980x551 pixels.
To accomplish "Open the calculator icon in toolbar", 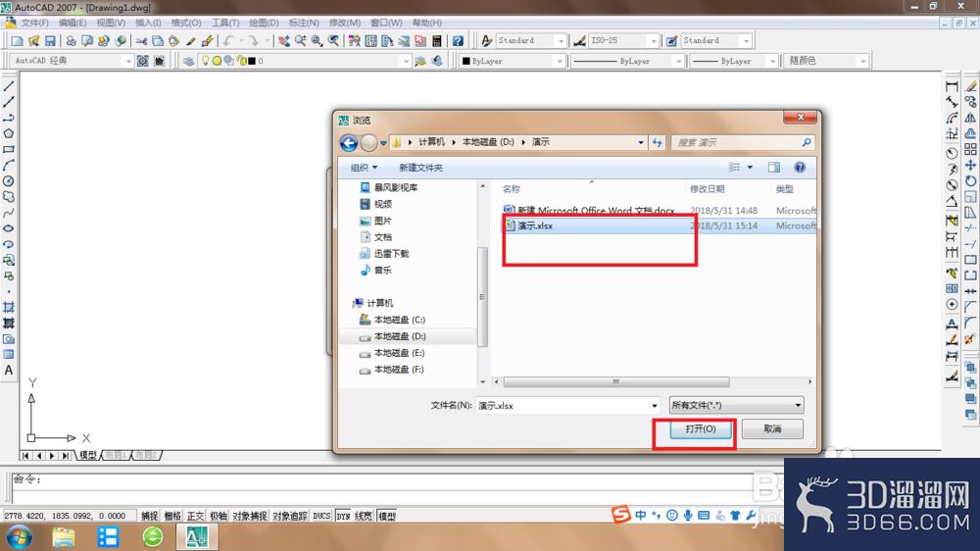I will click(x=437, y=41).
